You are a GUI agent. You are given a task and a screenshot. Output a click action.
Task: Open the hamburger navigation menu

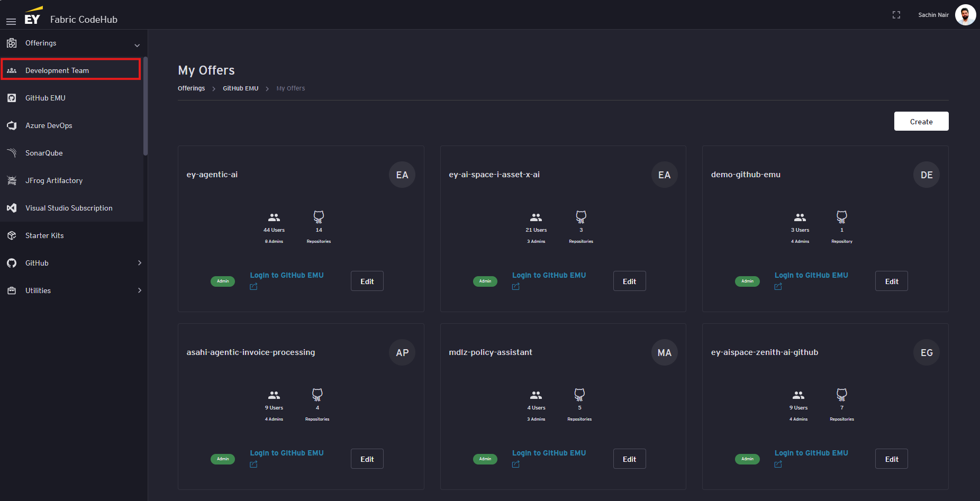pyautogui.click(x=11, y=21)
